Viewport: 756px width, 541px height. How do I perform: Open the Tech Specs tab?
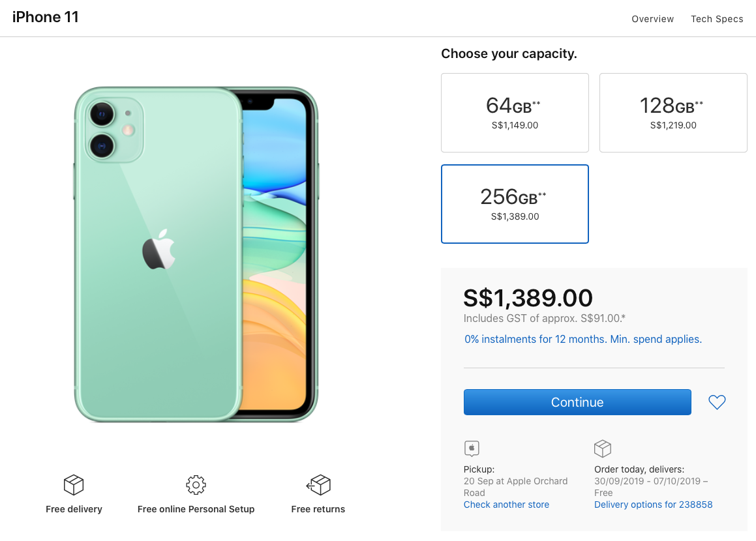pos(717,19)
